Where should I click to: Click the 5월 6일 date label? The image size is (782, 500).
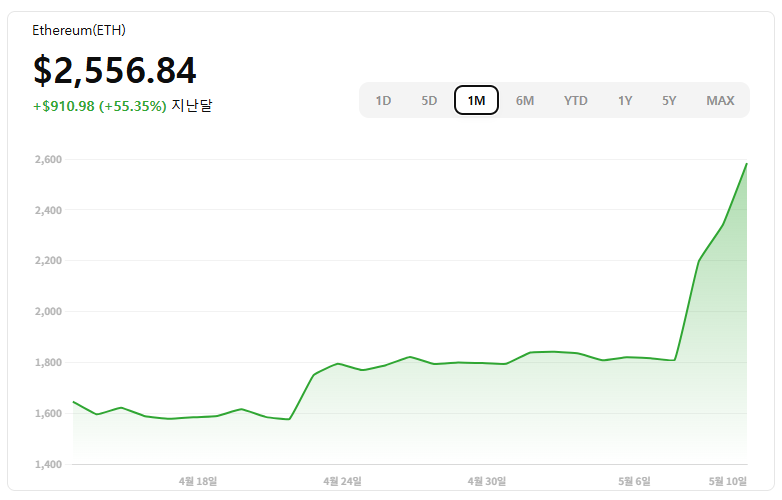tap(634, 481)
